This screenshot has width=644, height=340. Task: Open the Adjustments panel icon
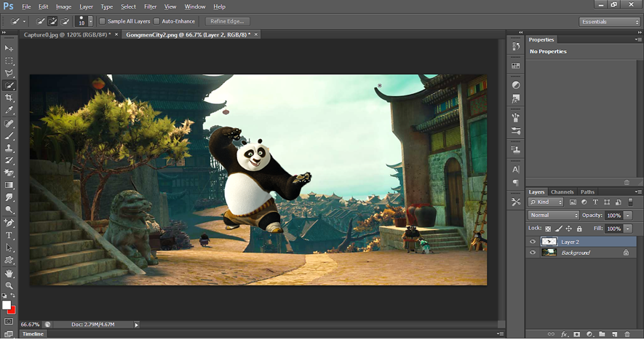516,85
